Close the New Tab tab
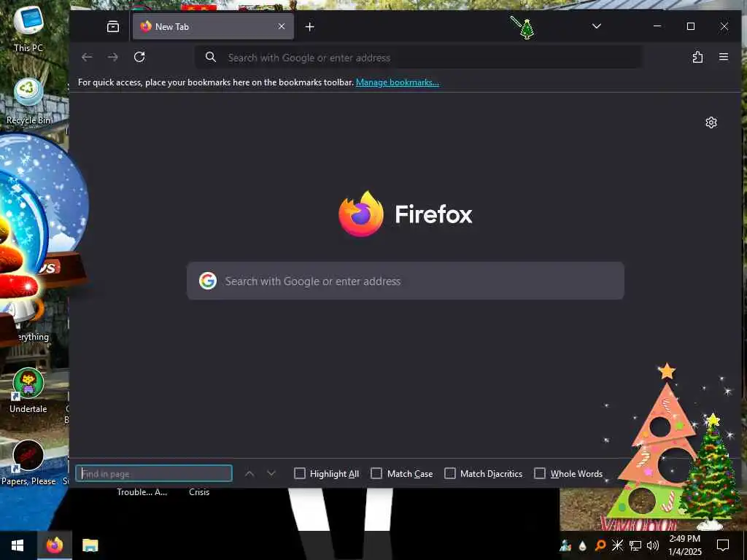 click(x=282, y=27)
